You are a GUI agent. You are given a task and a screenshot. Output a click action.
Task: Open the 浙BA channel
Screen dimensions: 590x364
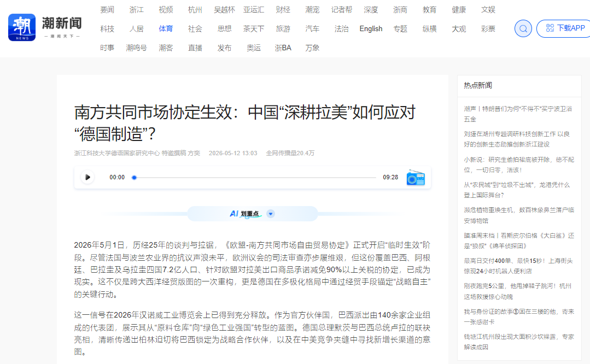(283, 48)
